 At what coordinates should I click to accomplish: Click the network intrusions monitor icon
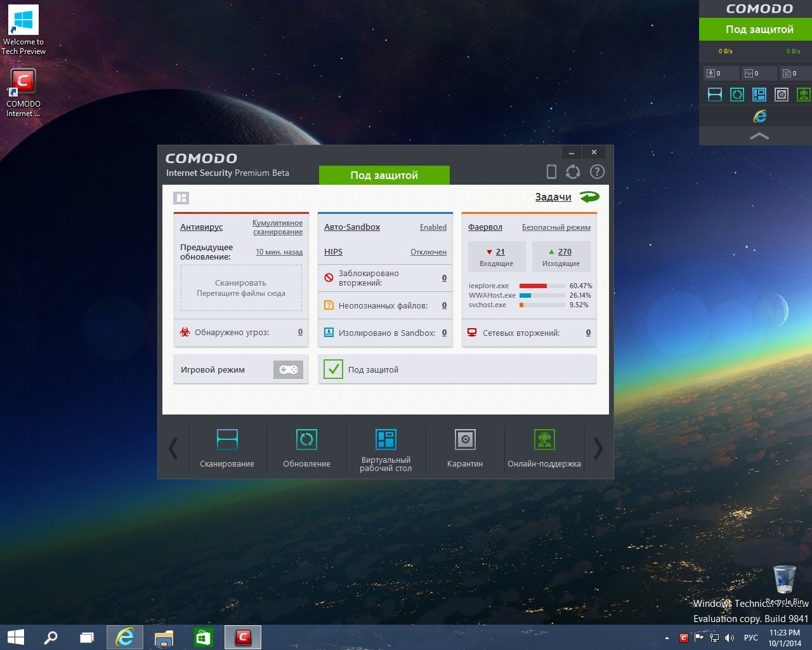[472, 332]
